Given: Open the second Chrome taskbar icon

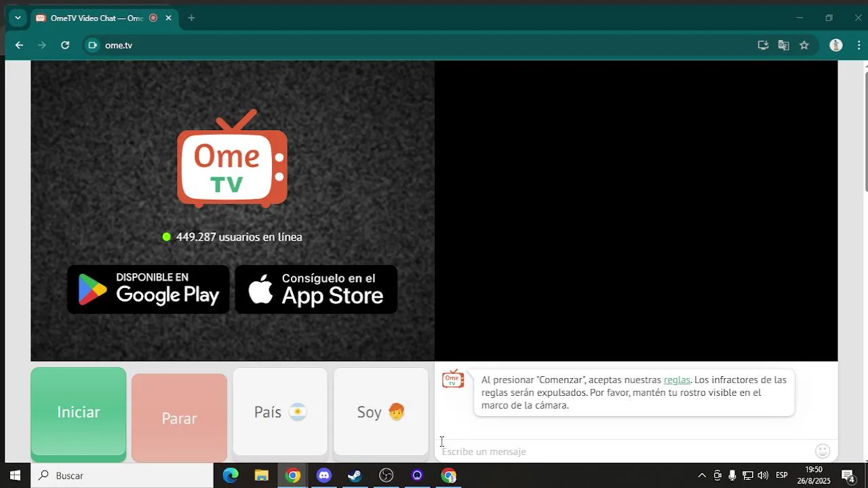Looking at the screenshot, I should click(x=449, y=476).
